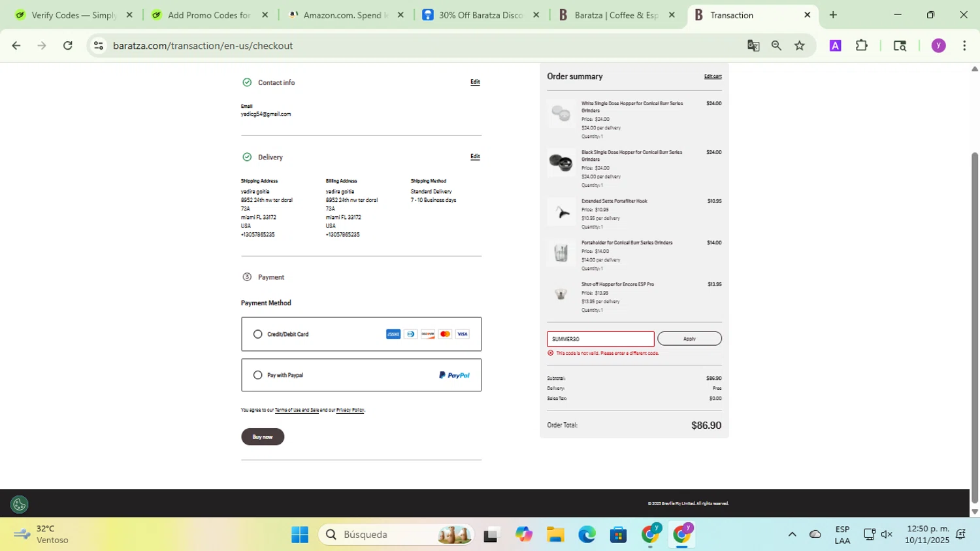Open the reading mode icon in toolbar
Screen dimensions: 980x551
click(900, 46)
